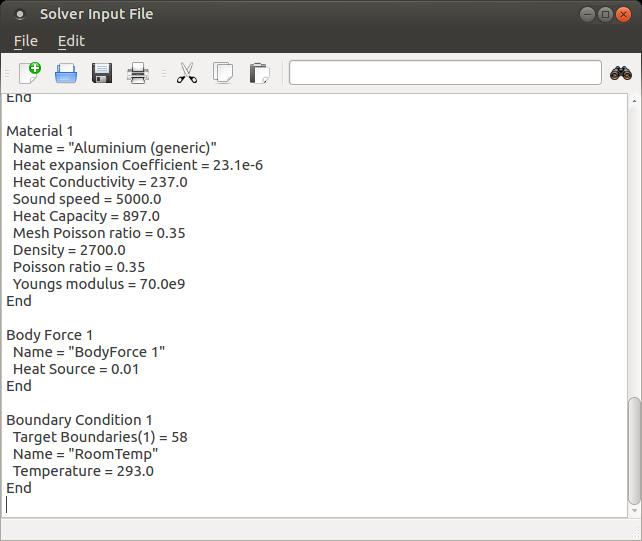Place cursor on Heat Conductivity line
The width and height of the screenshot is (642, 541).
[100, 182]
